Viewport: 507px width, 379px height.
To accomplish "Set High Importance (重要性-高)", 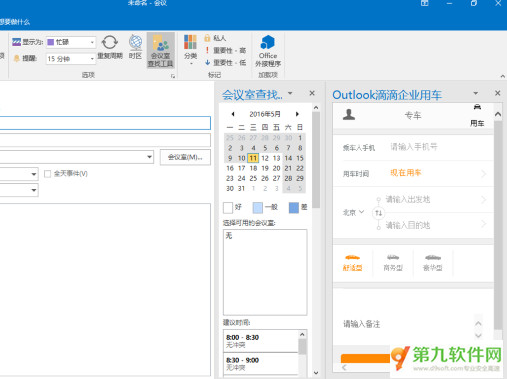I will point(225,50).
